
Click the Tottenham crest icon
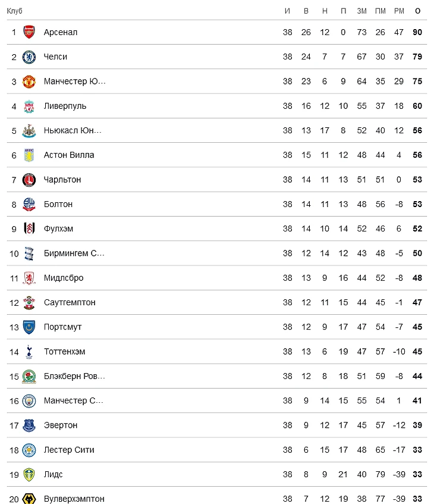(29, 352)
